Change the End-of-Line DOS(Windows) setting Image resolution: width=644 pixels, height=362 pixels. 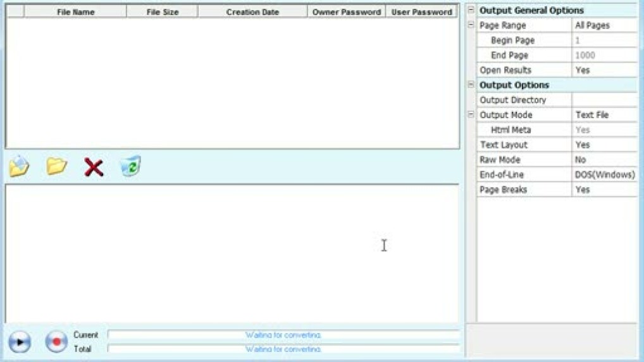[x=604, y=174]
